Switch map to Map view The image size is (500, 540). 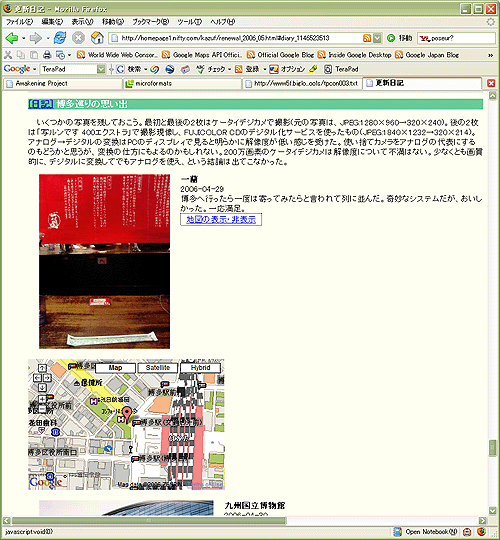tap(115, 368)
